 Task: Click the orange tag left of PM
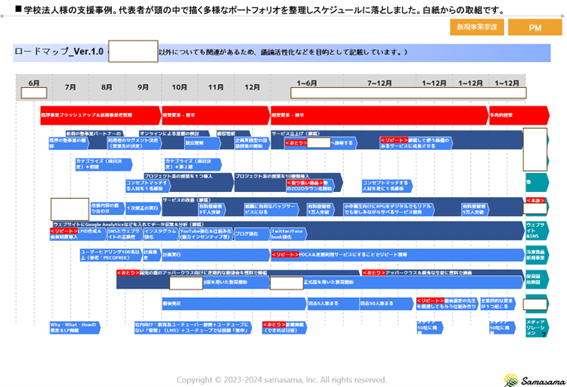pyautogui.click(x=477, y=27)
